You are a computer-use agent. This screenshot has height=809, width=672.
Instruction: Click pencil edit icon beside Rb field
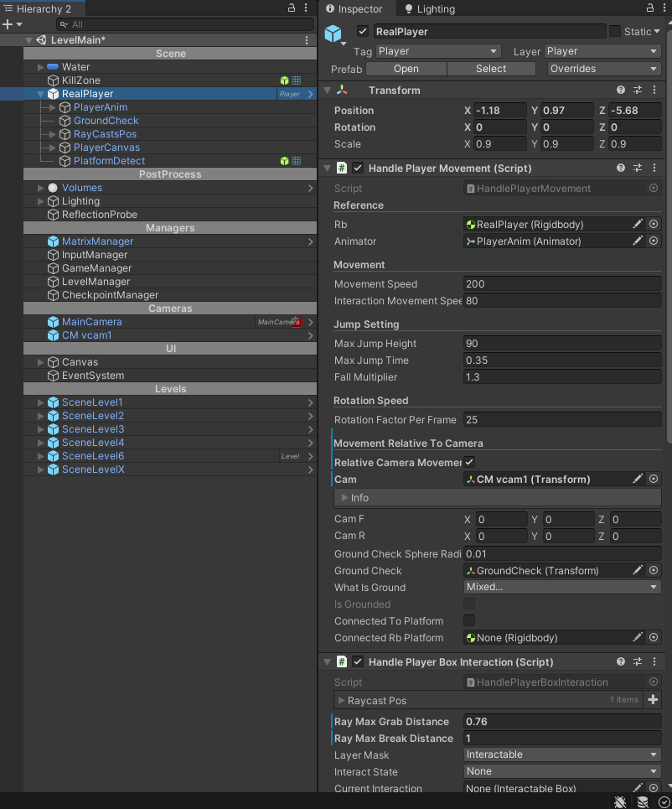click(638, 225)
